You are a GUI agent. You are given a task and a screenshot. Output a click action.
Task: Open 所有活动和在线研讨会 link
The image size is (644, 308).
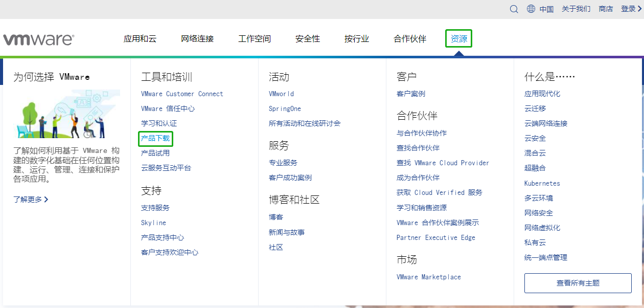305,123
